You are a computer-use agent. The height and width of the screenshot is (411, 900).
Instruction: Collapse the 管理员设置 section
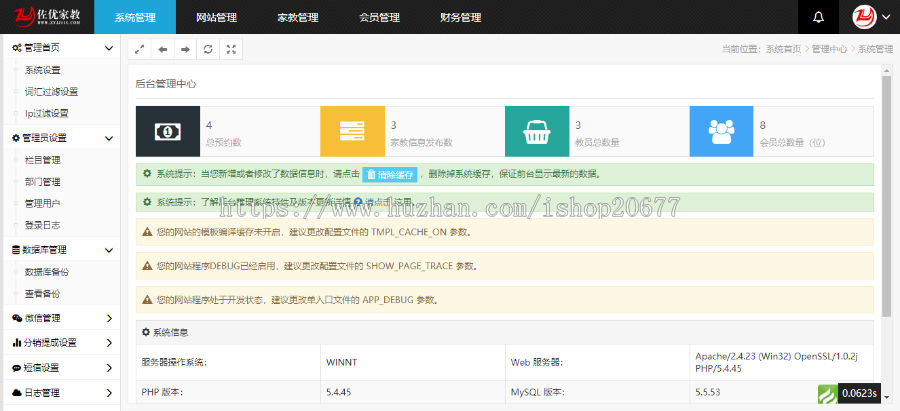tap(60, 138)
